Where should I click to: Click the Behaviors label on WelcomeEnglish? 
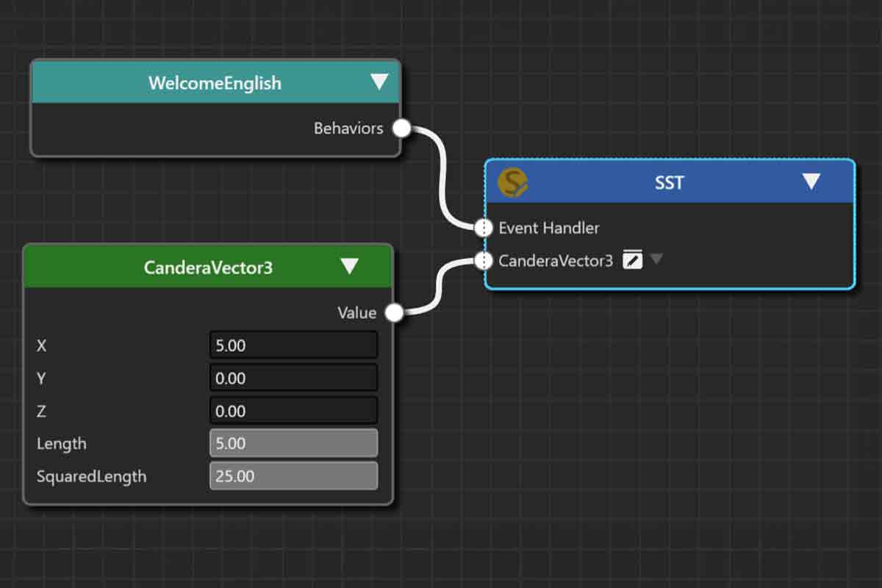point(348,127)
